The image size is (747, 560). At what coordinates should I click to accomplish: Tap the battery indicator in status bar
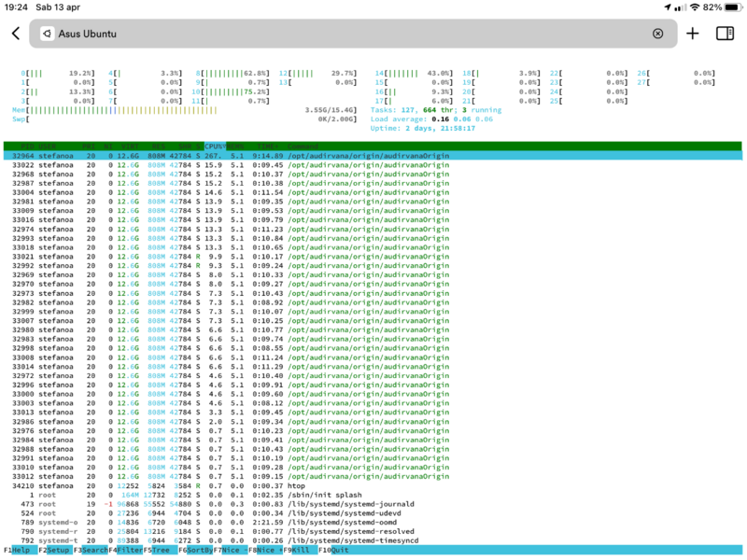tap(728, 7)
